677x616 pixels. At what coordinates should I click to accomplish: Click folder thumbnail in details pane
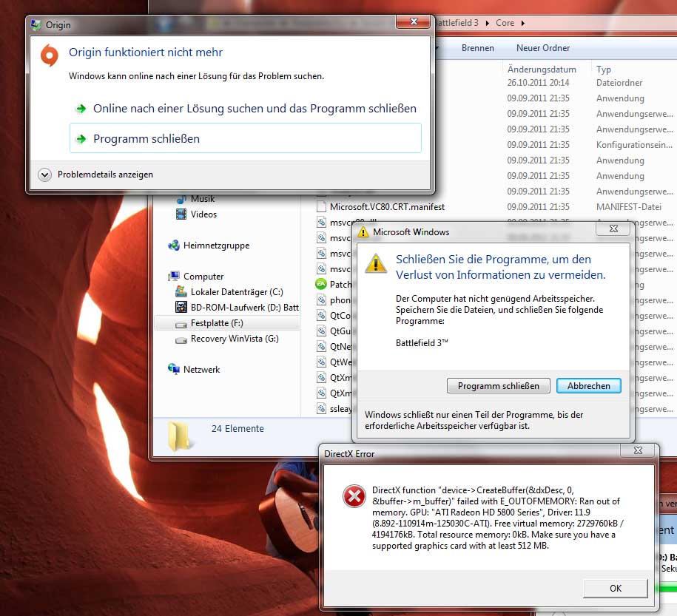pyautogui.click(x=179, y=436)
